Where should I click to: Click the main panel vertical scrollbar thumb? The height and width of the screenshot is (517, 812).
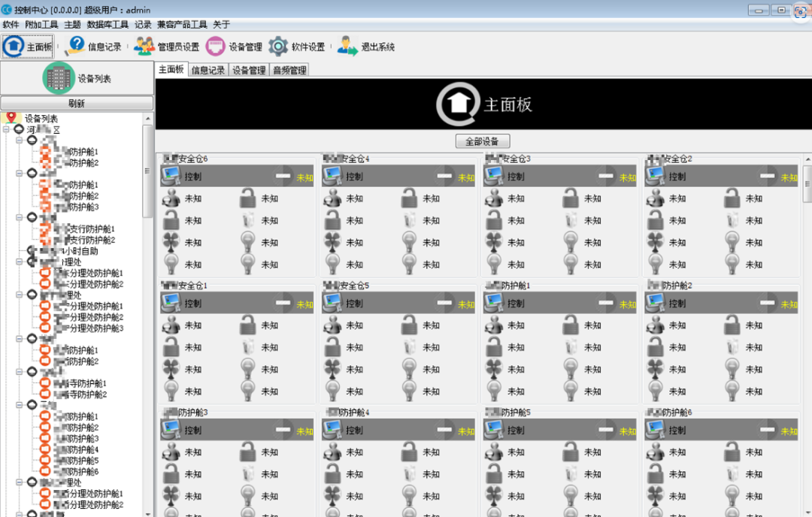coord(807,183)
